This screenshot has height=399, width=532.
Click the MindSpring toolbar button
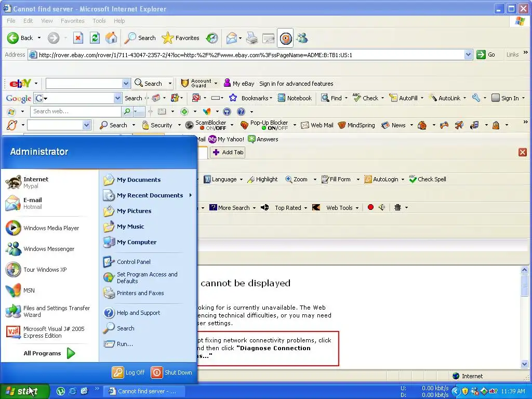[356, 125]
